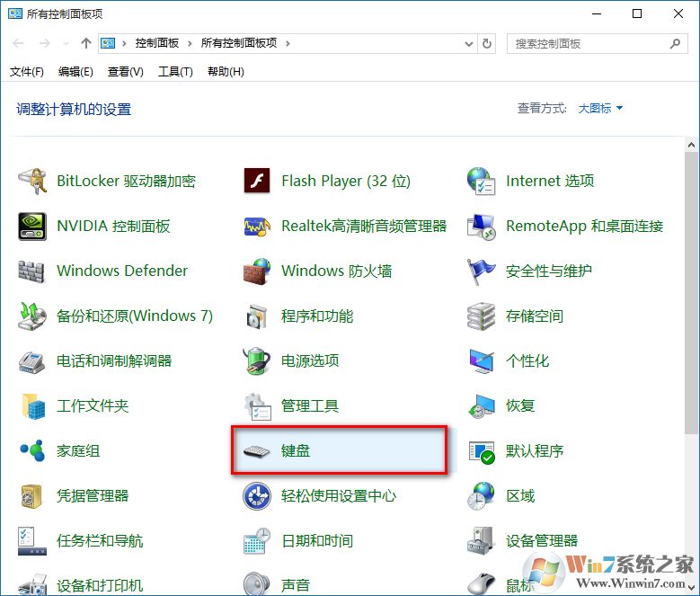Open the 帮助(H) menu
The width and height of the screenshot is (700, 596).
point(226,71)
